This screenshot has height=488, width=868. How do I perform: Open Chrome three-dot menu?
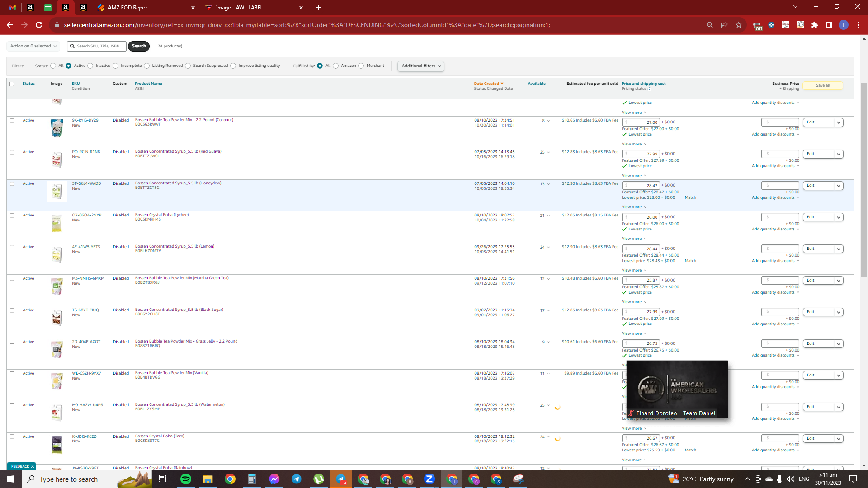click(x=858, y=25)
